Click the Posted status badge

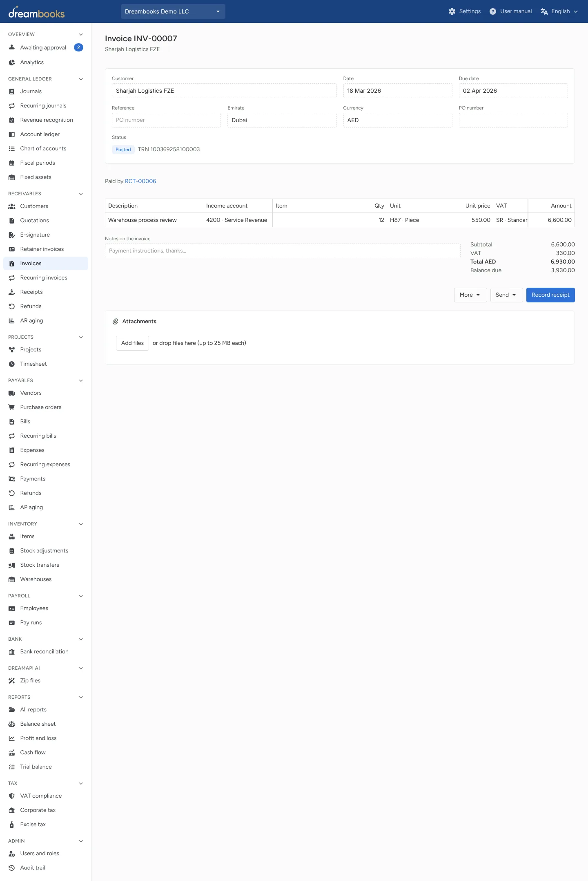(123, 150)
